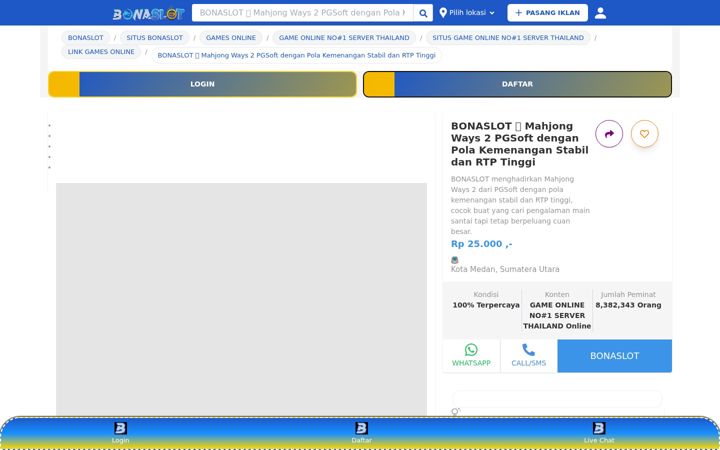Open GAME ONLINE NO#1 SERVER THAILAND breadcrumb
Viewport: 720px width, 450px height.
coord(344,38)
